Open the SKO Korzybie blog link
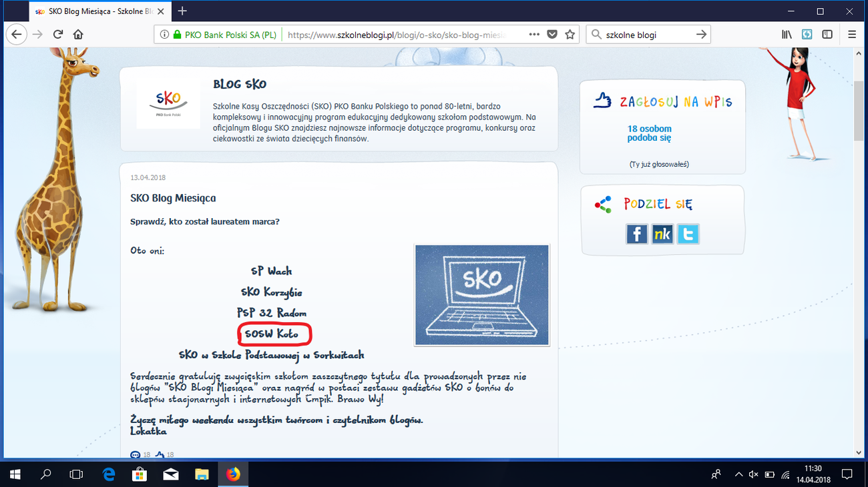 click(271, 292)
